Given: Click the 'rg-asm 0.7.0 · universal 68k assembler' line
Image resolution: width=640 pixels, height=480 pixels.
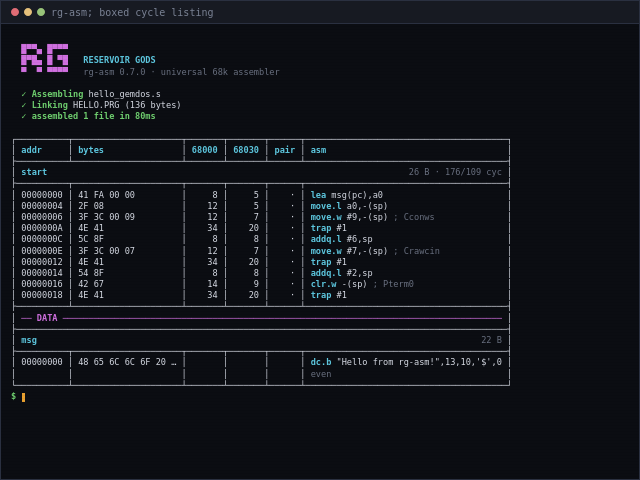Looking at the screenshot, I should (181, 72).
